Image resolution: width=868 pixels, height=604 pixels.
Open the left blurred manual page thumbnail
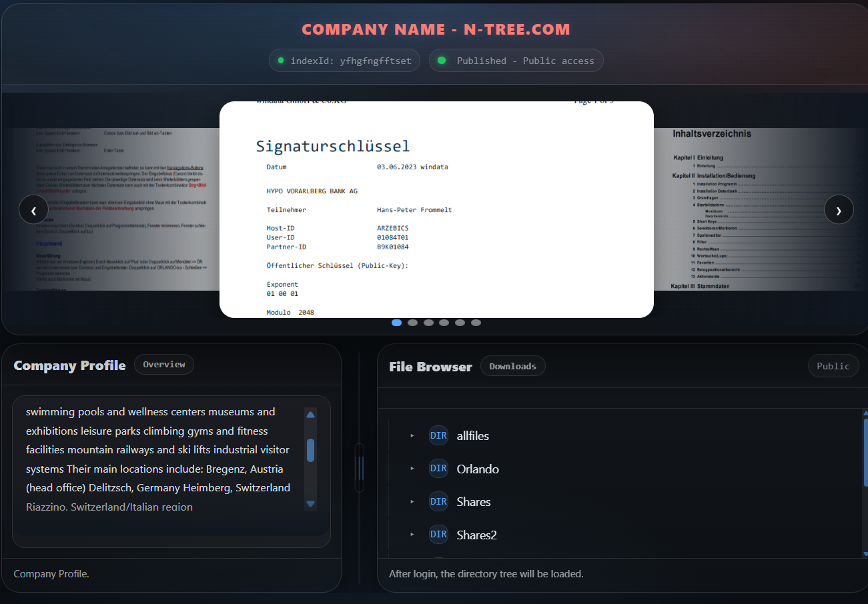pos(111,209)
